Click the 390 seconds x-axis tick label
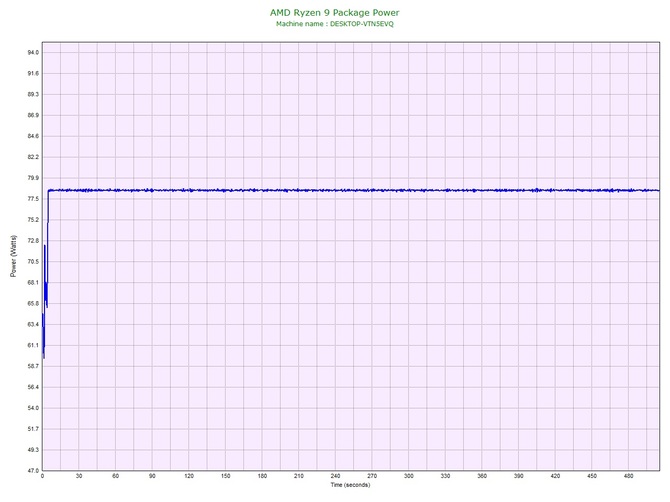670x502 pixels. [519, 476]
